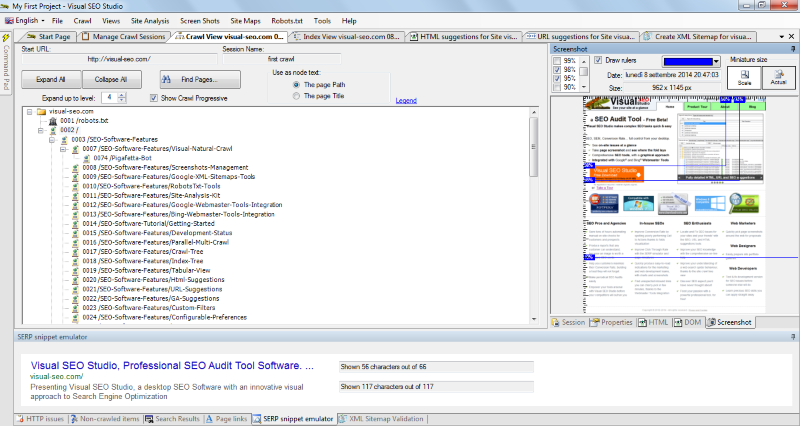This screenshot has height=426, width=800.
Task: Open the Site Analysis menu
Action: click(149, 21)
